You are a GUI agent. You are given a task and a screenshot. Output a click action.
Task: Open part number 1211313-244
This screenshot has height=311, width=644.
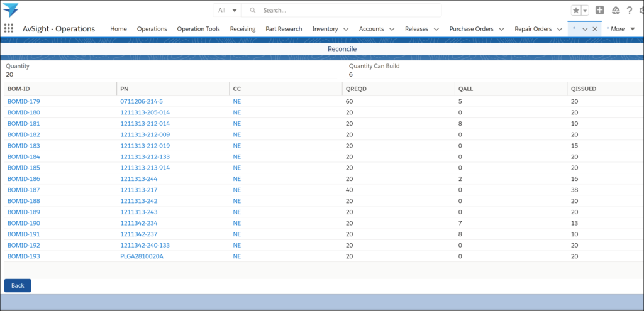(139, 179)
